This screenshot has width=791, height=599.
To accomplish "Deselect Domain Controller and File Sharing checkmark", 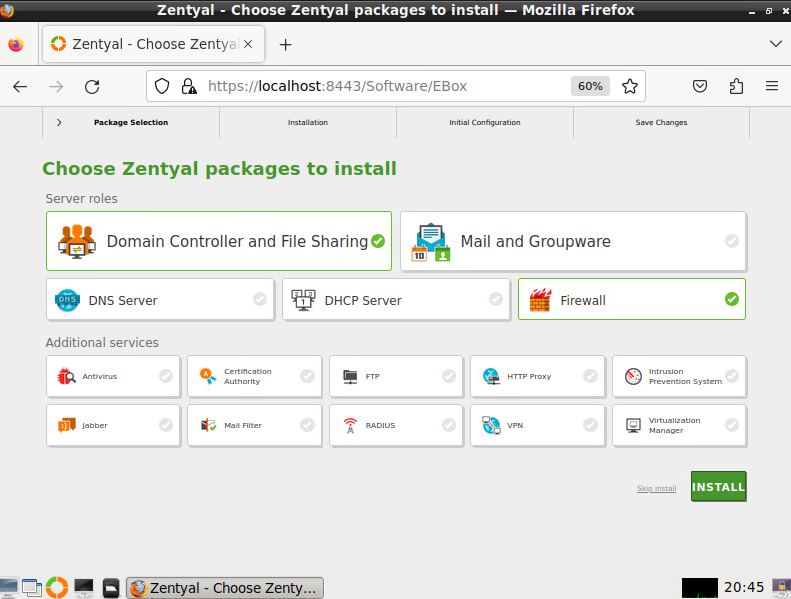I will point(378,241).
